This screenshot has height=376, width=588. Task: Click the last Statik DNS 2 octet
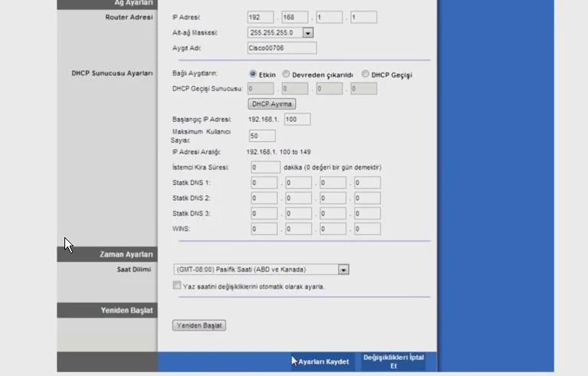pyautogui.click(x=367, y=198)
